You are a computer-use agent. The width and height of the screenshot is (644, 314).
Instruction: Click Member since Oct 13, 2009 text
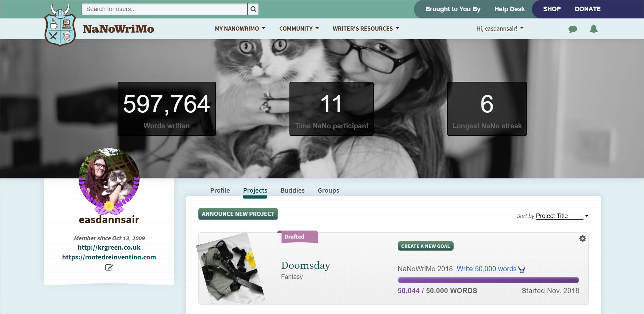(x=109, y=238)
